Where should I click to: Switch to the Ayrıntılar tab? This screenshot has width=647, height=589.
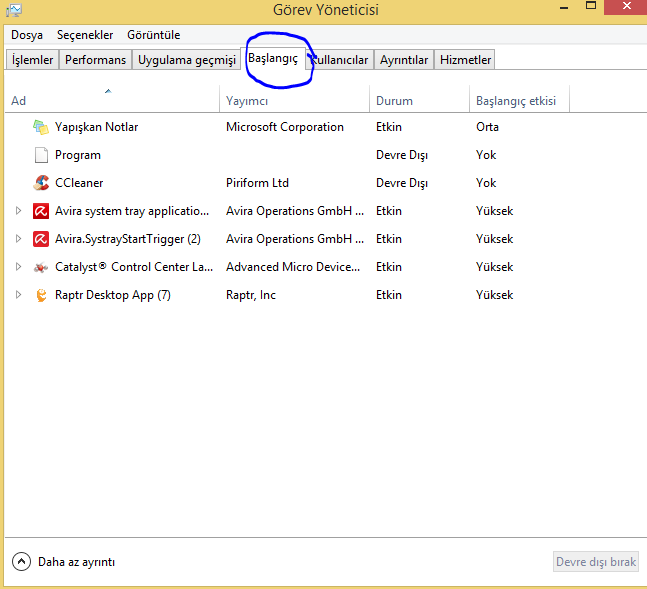click(404, 60)
